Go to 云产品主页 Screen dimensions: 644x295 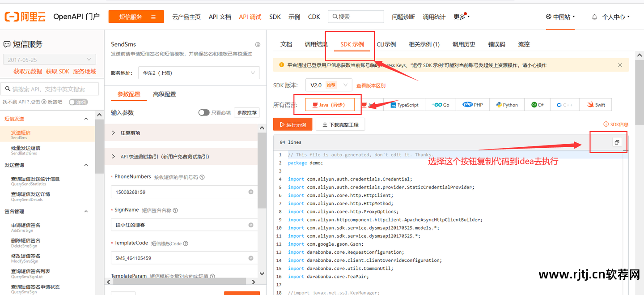coord(186,17)
